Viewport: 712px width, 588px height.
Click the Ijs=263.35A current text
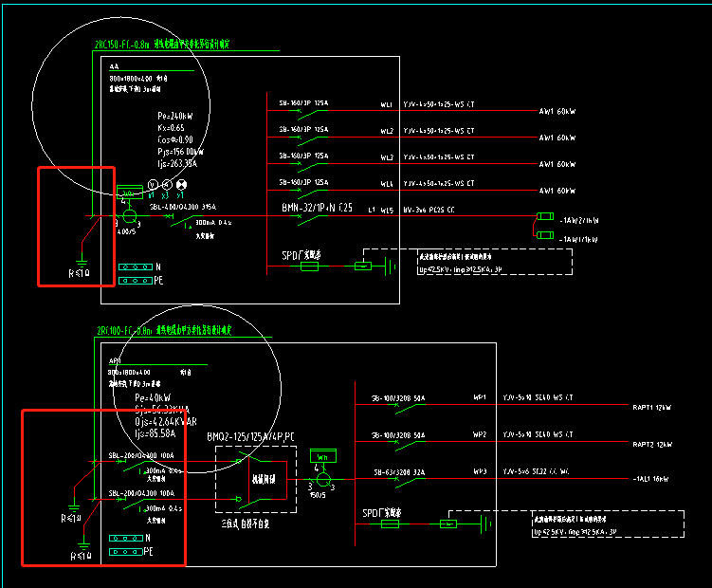coord(177,163)
